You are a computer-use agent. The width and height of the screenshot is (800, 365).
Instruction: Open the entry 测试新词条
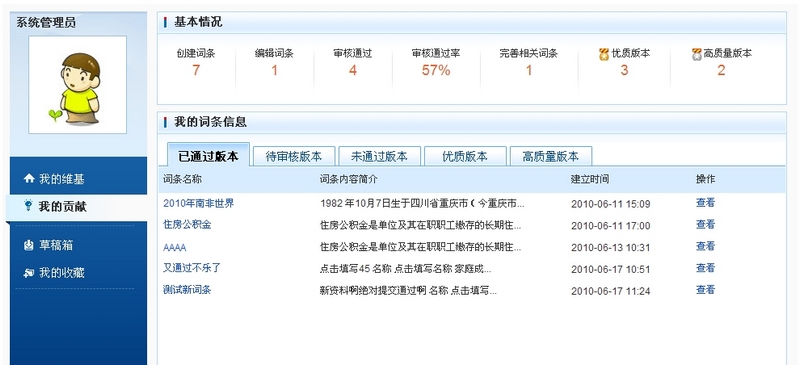point(187,290)
